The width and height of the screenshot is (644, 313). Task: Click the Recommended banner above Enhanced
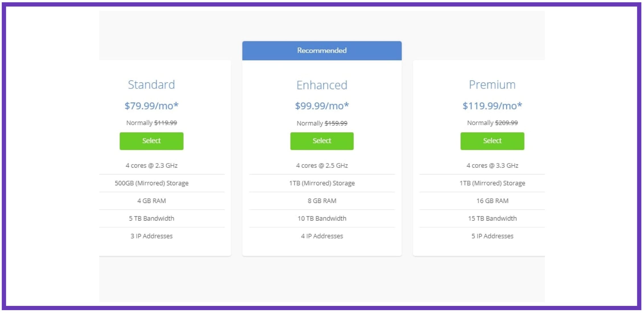click(322, 51)
